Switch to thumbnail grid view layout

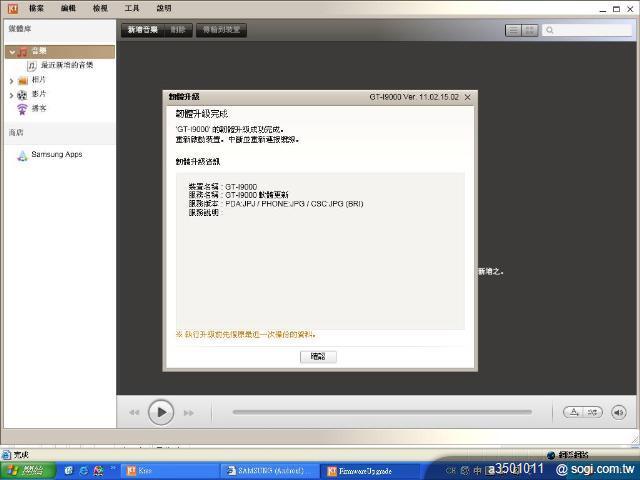click(530, 31)
